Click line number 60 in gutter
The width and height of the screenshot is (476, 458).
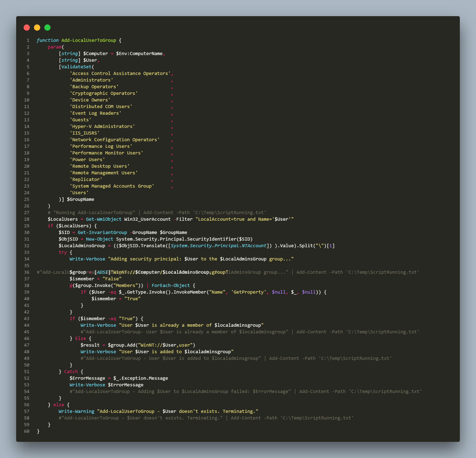(x=27, y=431)
